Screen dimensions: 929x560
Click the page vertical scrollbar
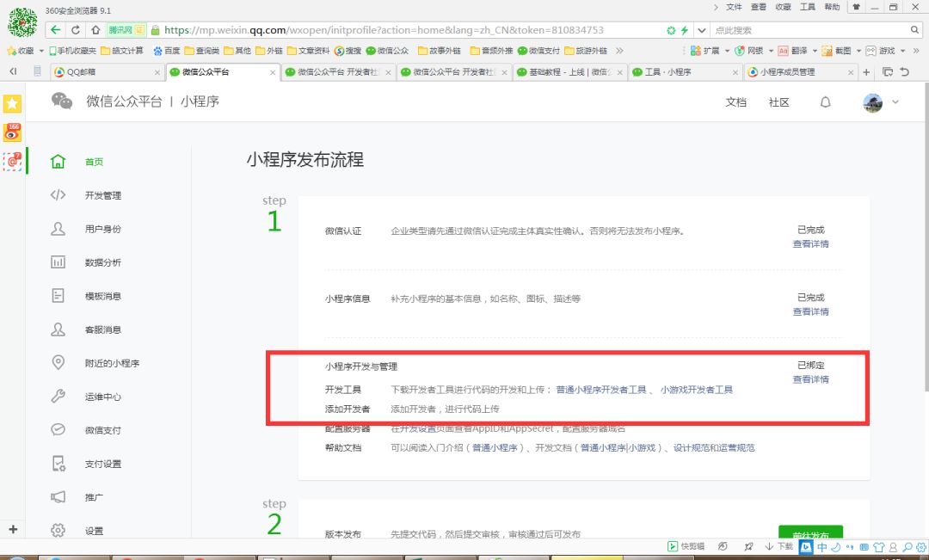(926, 237)
